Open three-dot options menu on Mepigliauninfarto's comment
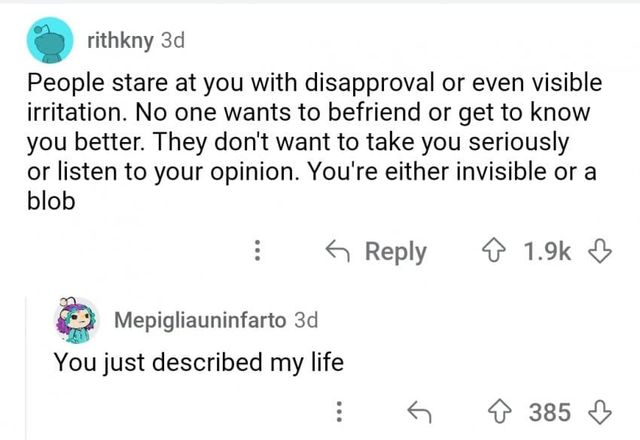640x440 pixels. coord(339,411)
